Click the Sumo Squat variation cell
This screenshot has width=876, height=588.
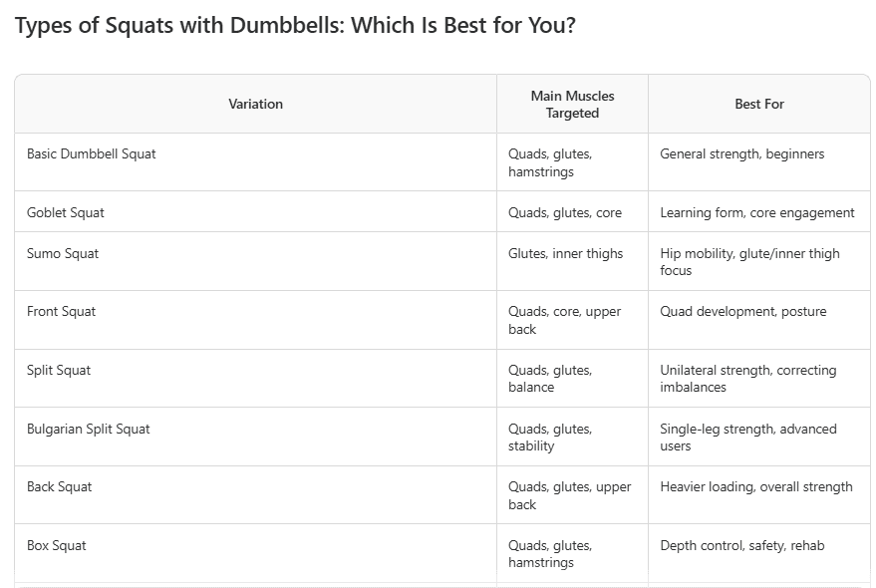[x=63, y=253]
